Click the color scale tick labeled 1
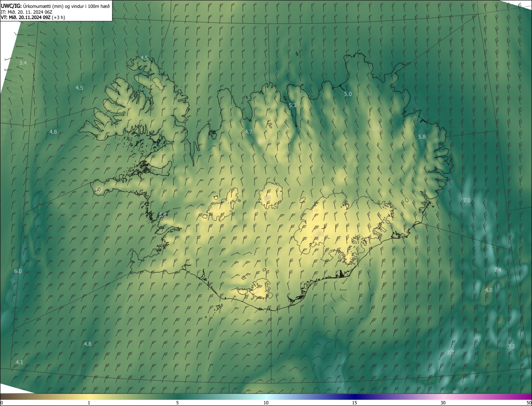The image size is (532, 406). pyautogui.click(x=89, y=403)
